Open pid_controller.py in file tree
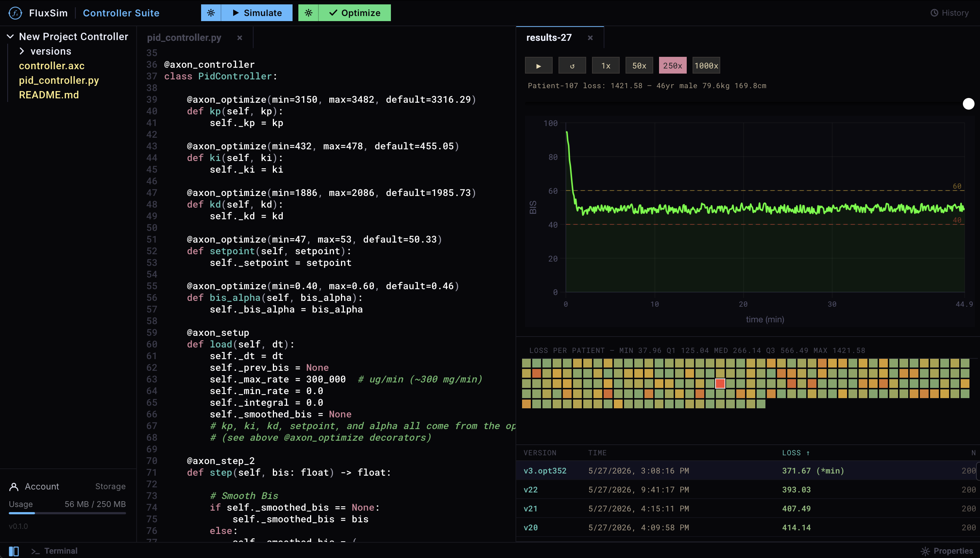This screenshot has width=980, height=558. [59, 80]
